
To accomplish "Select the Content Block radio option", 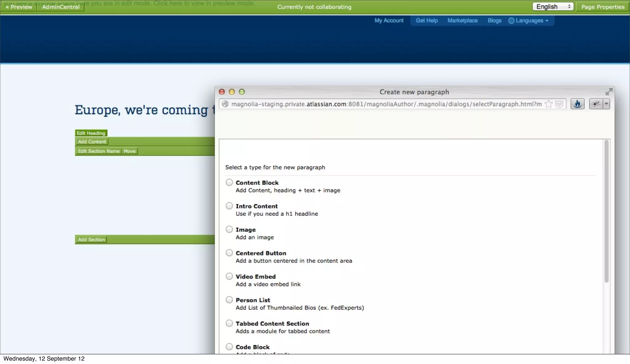I will point(229,182).
